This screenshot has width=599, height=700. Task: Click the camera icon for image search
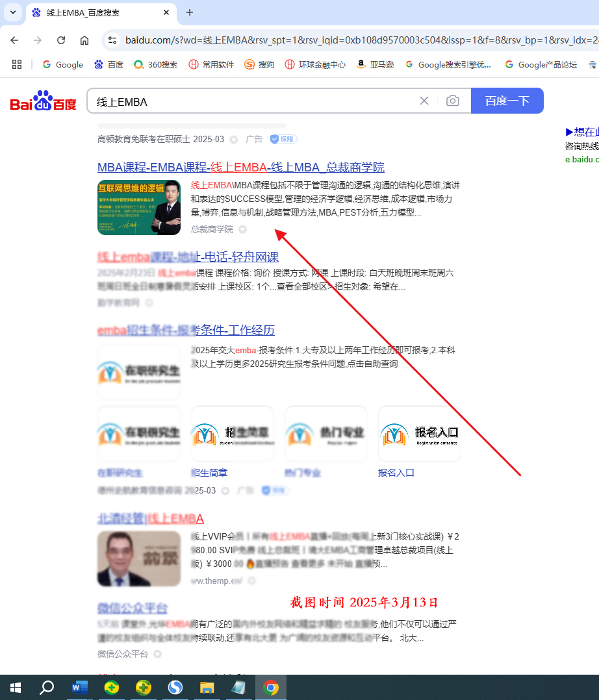click(453, 101)
